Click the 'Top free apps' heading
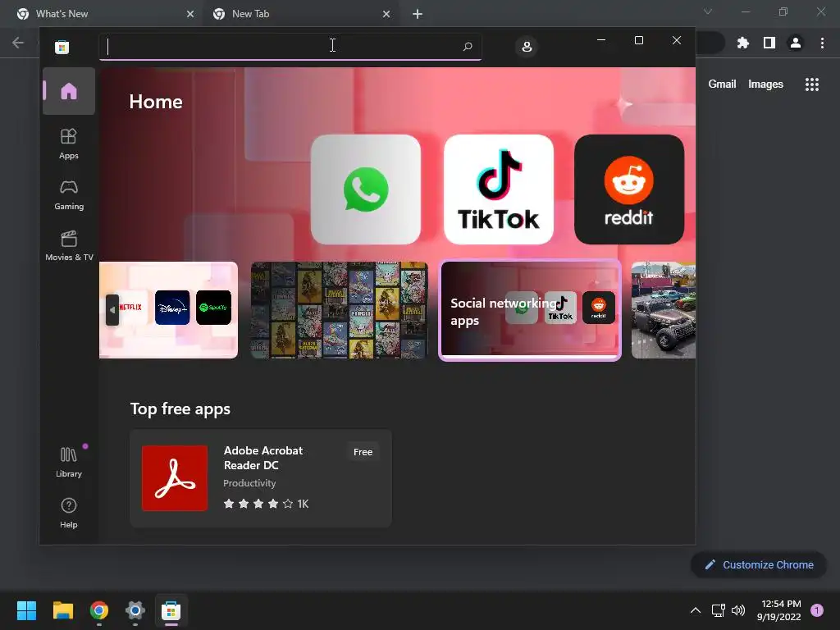The height and width of the screenshot is (630, 840). point(180,409)
